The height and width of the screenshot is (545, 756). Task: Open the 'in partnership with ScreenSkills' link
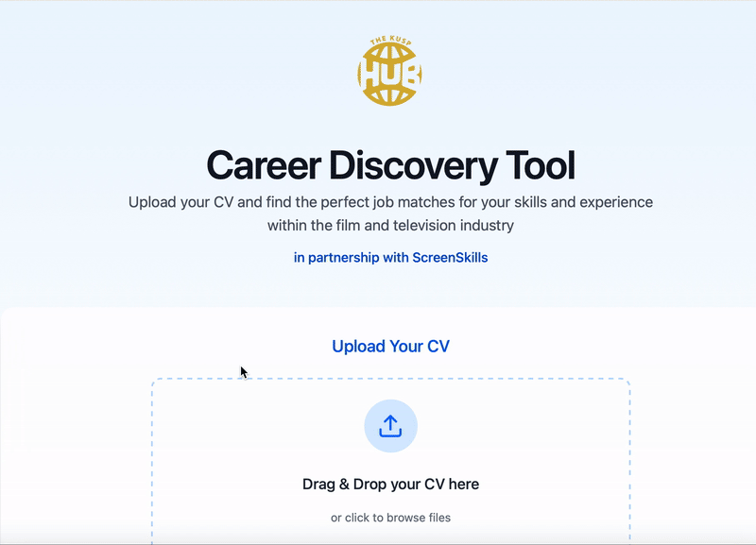click(390, 258)
